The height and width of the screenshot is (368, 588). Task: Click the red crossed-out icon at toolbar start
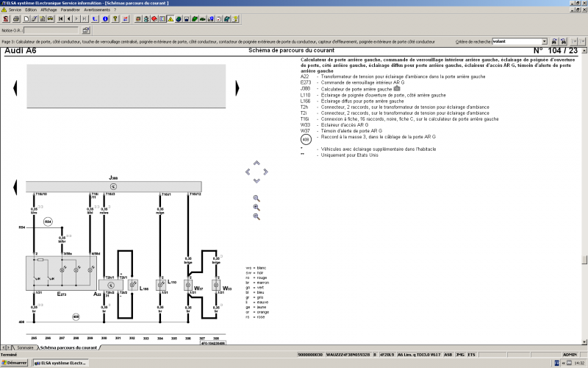(6, 19)
